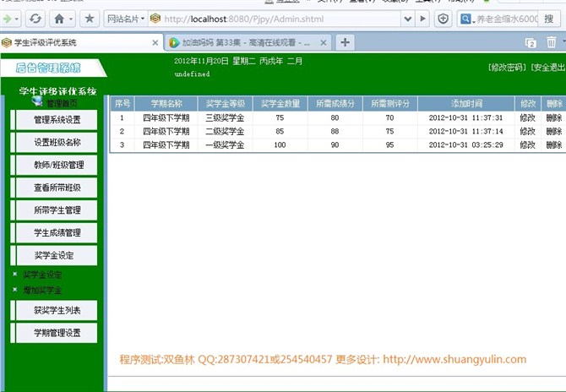Click the 所需成绩分 column header
566x392 pixels.
(335, 104)
